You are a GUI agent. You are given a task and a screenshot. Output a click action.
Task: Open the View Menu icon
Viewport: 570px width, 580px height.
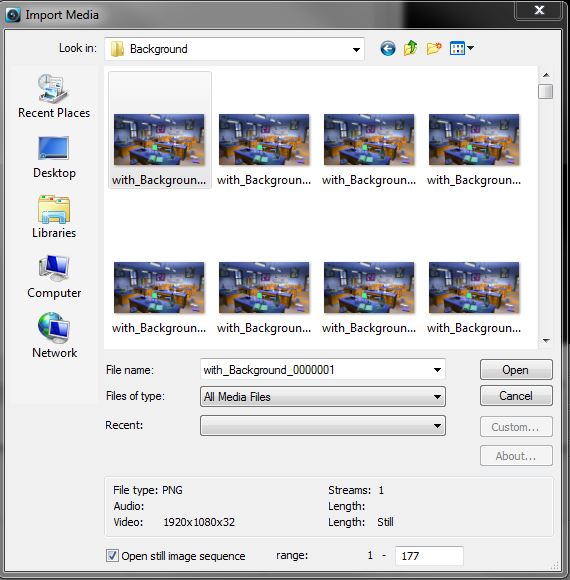pyautogui.click(x=461, y=48)
